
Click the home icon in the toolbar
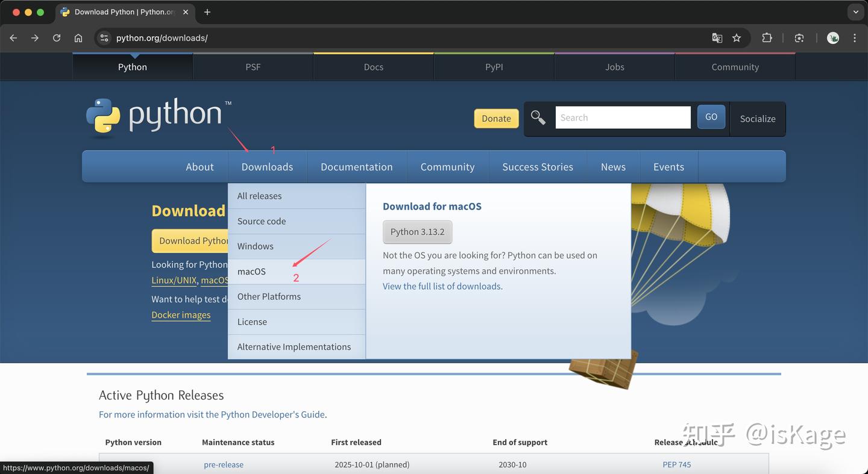pyautogui.click(x=78, y=37)
